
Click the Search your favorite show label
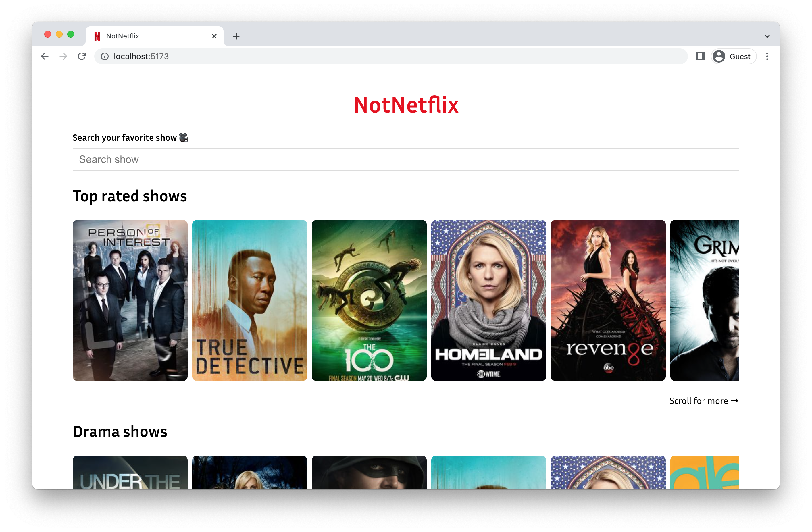pos(130,137)
